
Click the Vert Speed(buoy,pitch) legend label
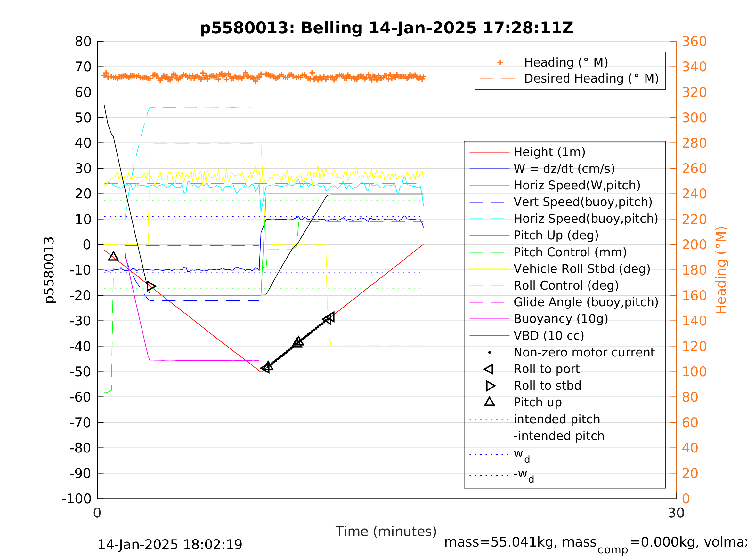click(x=583, y=202)
